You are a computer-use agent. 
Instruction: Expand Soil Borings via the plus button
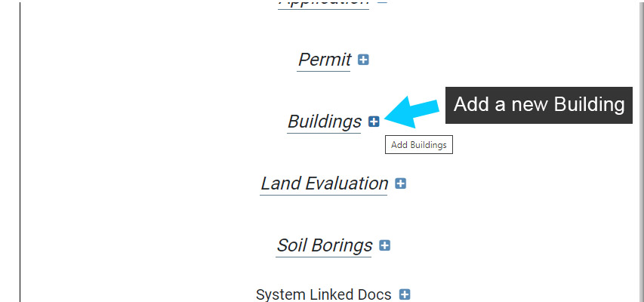coord(384,245)
